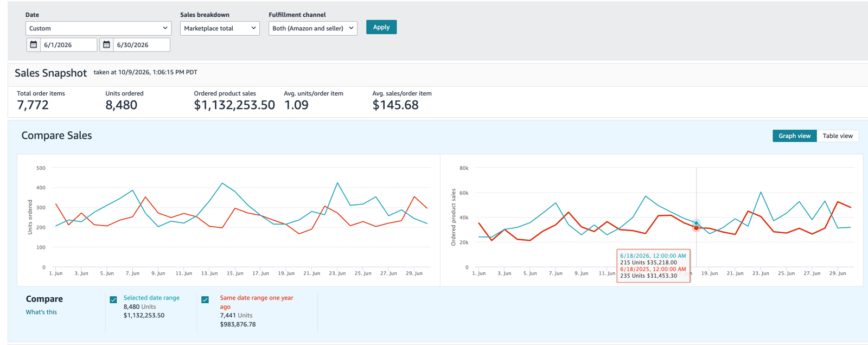Click the Units ordered value 8,480

121,105
